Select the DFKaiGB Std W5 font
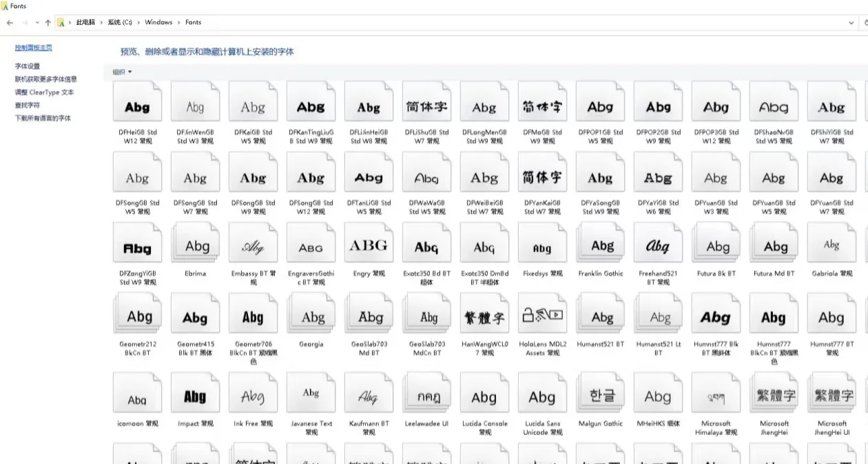This screenshot has width=868, height=464. (253, 100)
